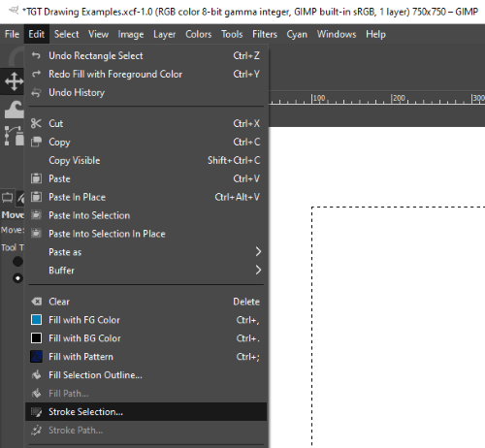Open the Tools menu
485x448 pixels.
232,34
